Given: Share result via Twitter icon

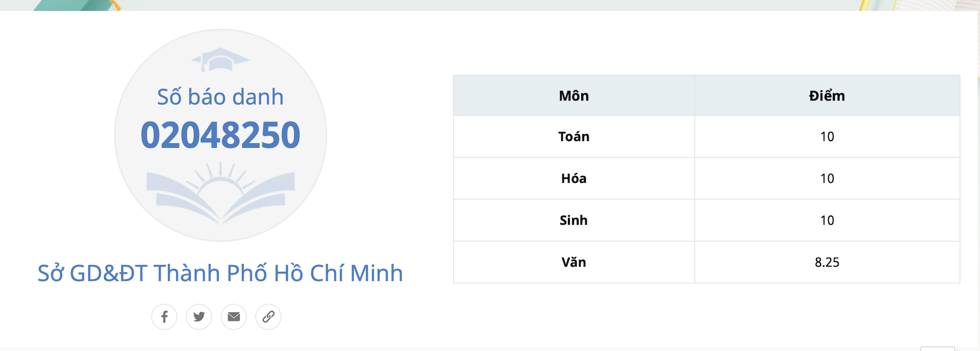Looking at the screenshot, I should [x=199, y=317].
